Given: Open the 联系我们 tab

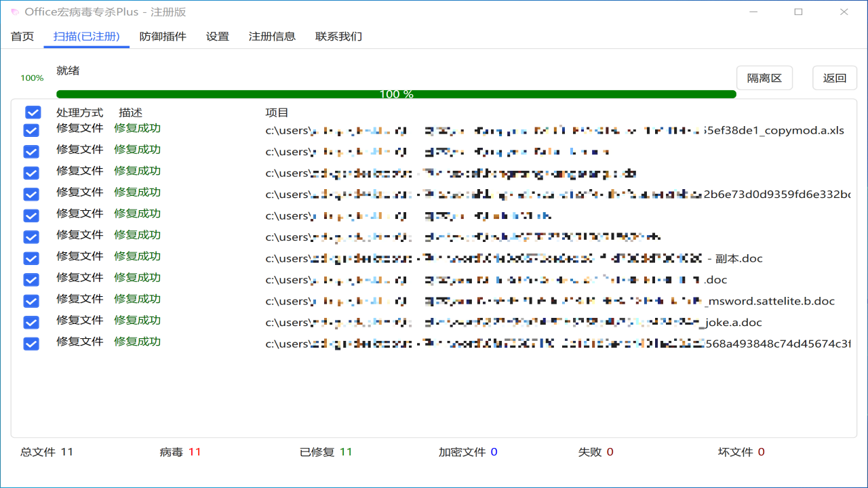Looking at the screenshot, I should tap(338, 36).
